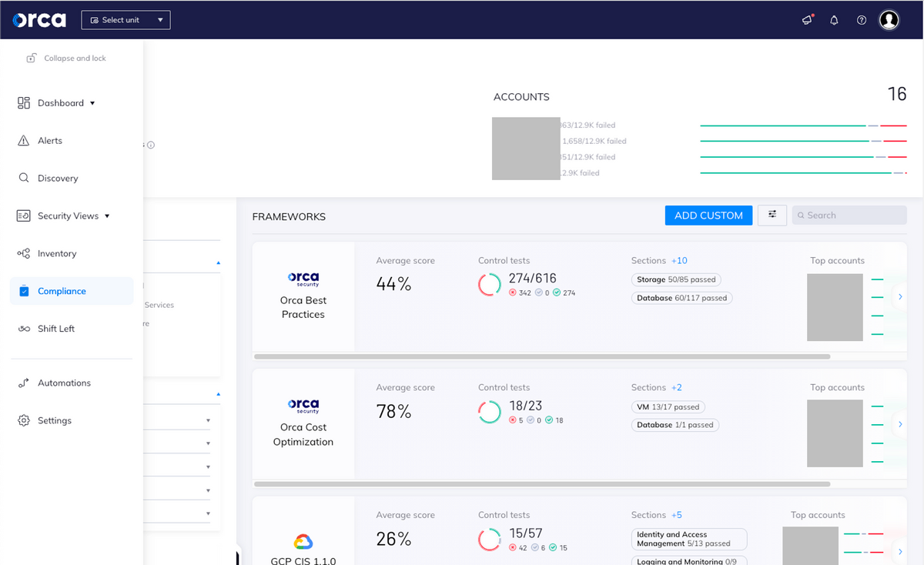Click failed count 342 icon
This screenshot has width=924, height=565.
[513, 293]
